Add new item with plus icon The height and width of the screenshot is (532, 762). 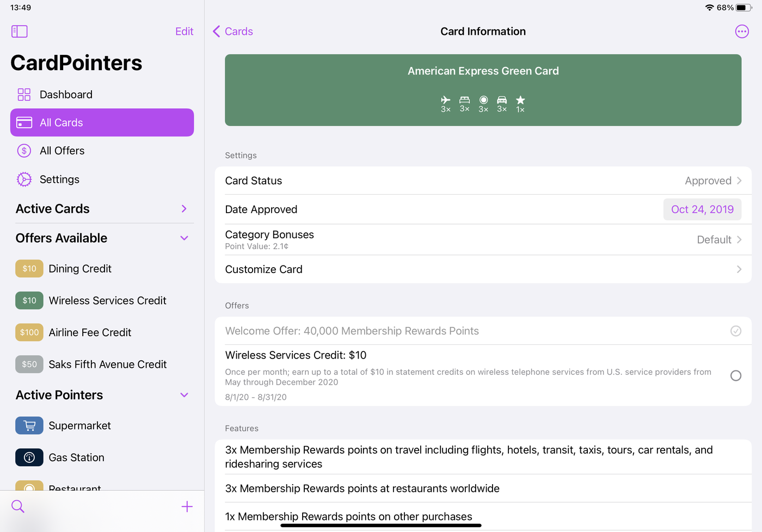pyautogui.click(x=187, y=506)
